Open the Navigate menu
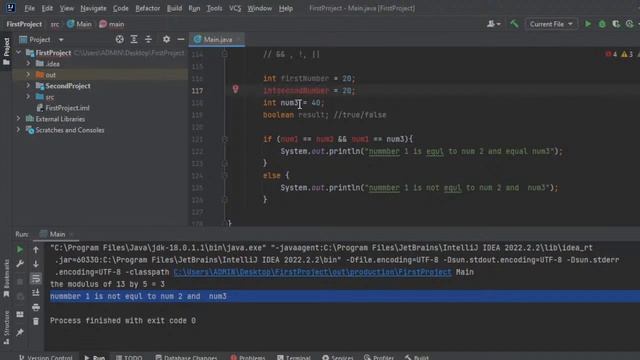This screenshot has width=640, height=360. [93, 8]
